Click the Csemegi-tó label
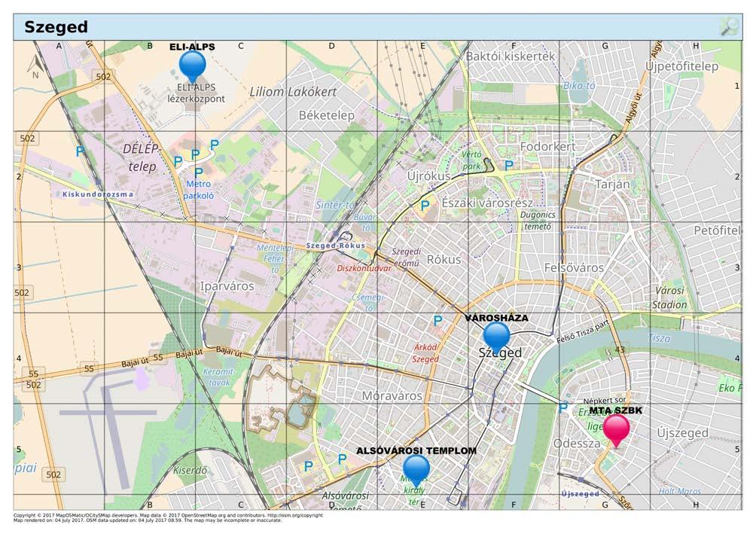Image resolution: width=756 pixels, height=534 pixels. click(369, 303)
